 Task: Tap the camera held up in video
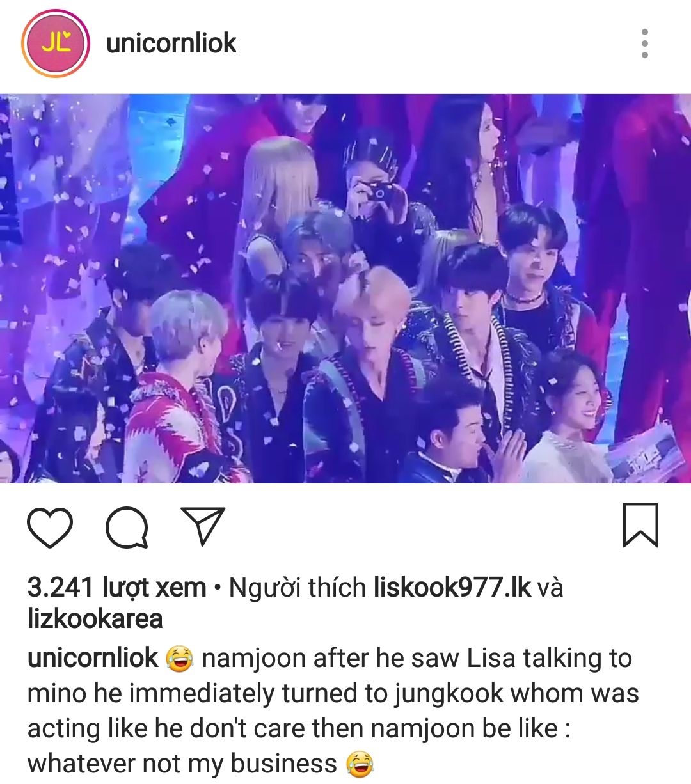pos(377,191)
